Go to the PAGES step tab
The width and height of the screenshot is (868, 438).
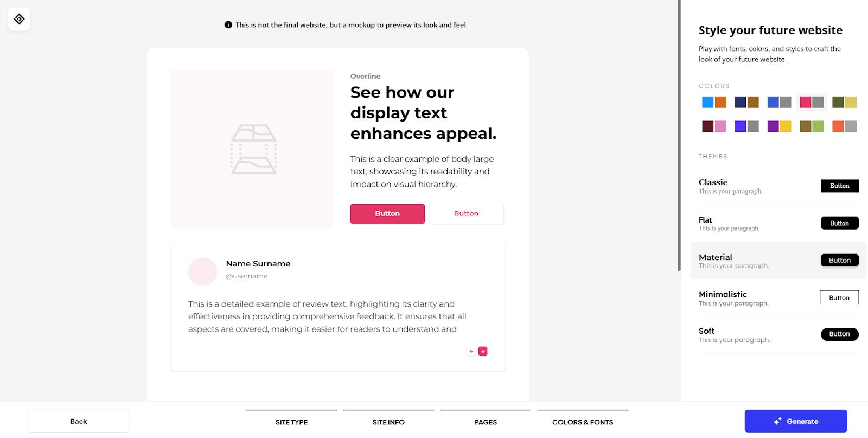click(486, 422)
